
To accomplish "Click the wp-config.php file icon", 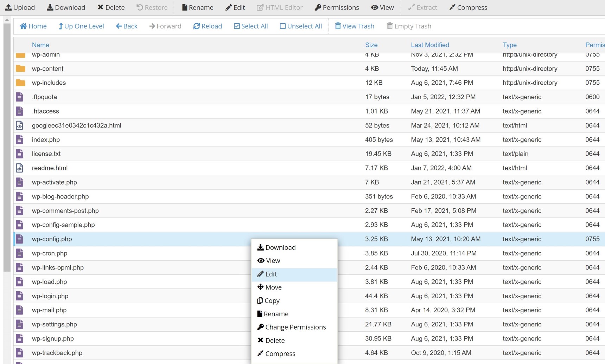I will (x=19, y=239).
